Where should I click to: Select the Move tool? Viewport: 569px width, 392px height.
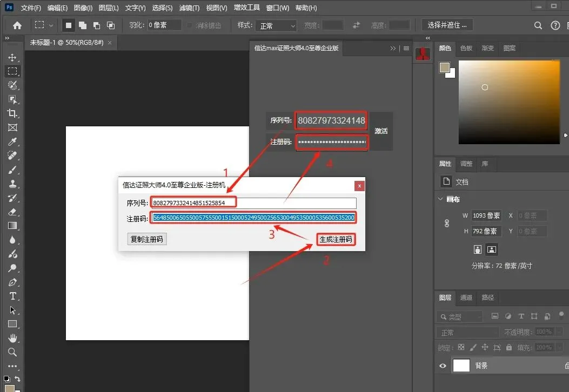pyautogui.click(x=12, y=57)
